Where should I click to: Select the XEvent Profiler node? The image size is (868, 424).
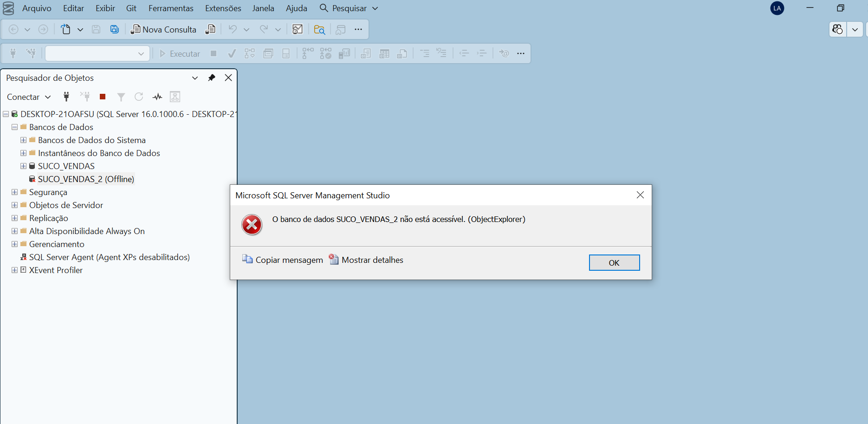pos(56,270)
